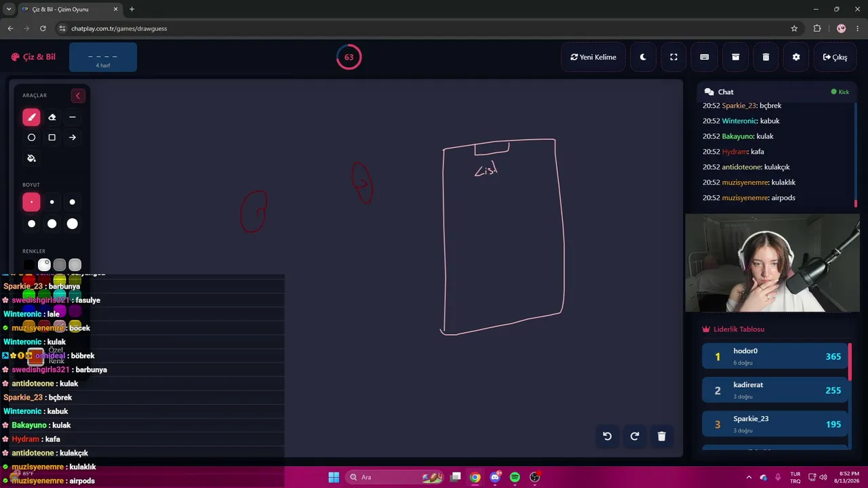Choose the middle brush size in bottom row
This screenshot has width=868, height=488.
[x=52, y=224]
